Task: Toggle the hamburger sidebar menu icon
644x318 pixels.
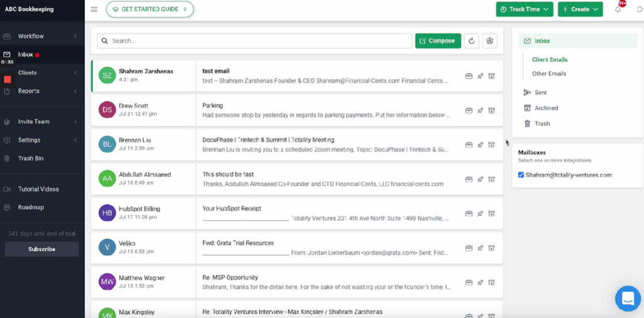Action: pyautogui.click(x=94, y=9)
